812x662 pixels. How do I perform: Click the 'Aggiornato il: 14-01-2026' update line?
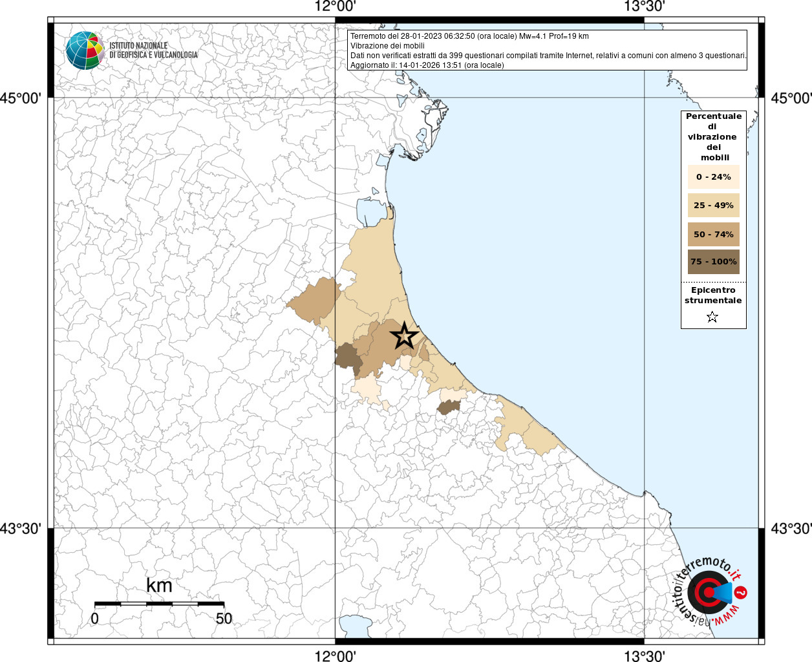click(427, 65)
